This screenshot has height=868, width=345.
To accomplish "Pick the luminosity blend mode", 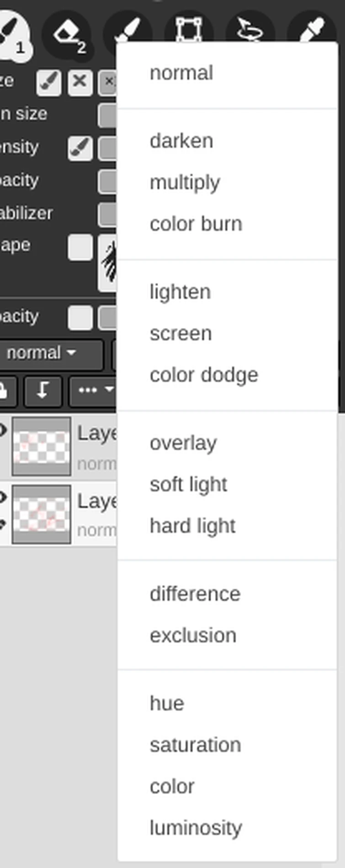I will click(196, 828).
